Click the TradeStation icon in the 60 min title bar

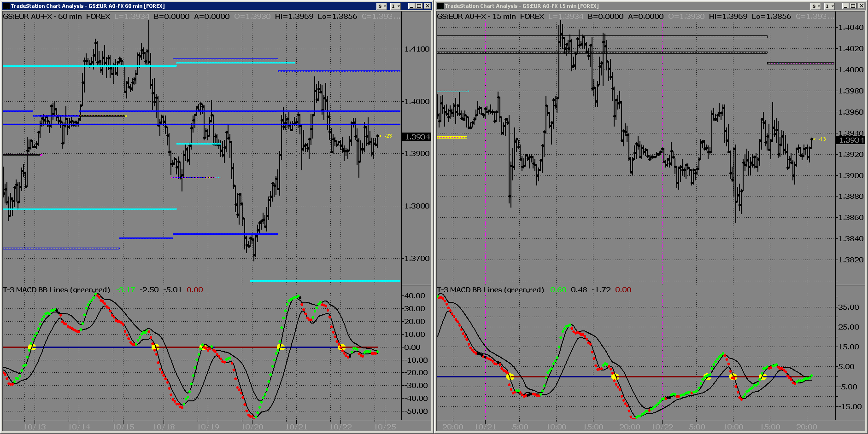coord(6,6)
